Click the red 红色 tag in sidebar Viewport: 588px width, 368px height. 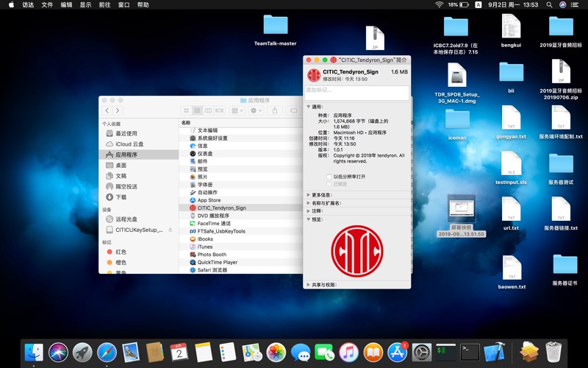pyautogui.click(x=121, y=252)
